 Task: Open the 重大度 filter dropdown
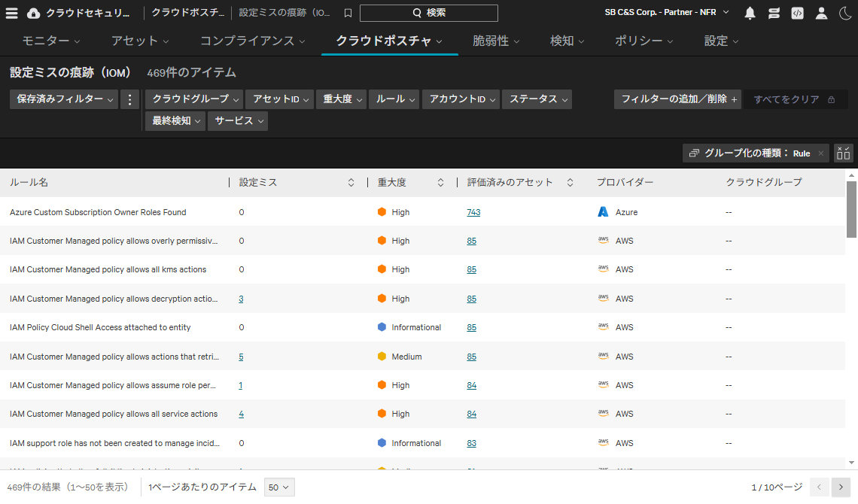coord(342,99)
